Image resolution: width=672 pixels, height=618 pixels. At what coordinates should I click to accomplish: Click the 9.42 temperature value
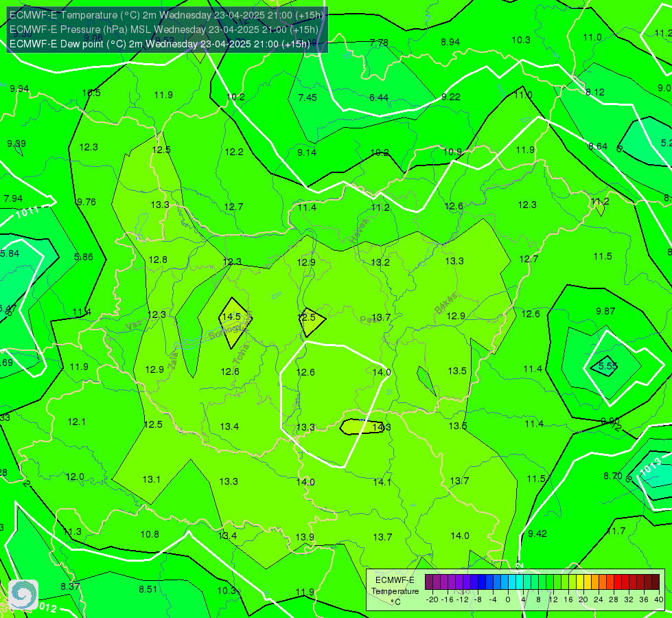coord(537,534)
